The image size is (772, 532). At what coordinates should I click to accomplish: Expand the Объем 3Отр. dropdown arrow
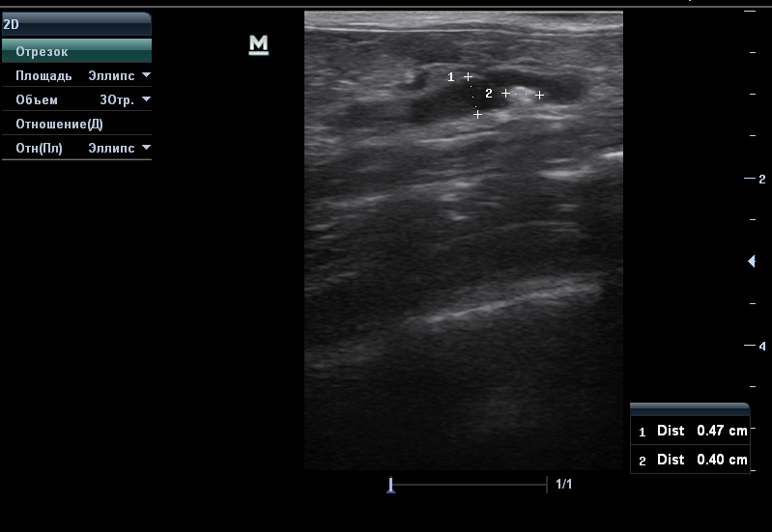point(146,99)
